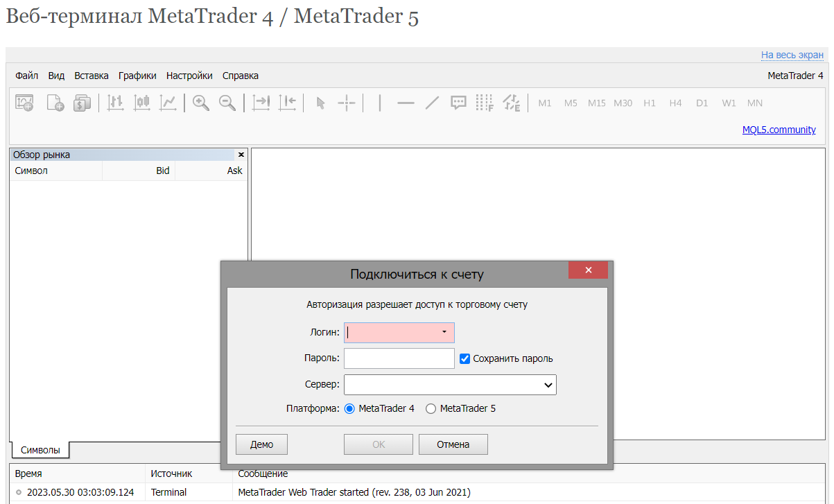Select the Fibonacci retracement tool
The image size is (834, 504).
click(x=485, y=103)
